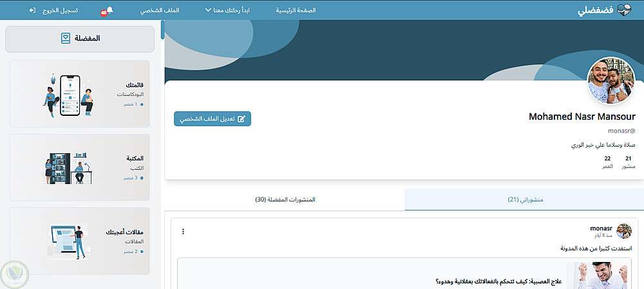Click the منذ 5 أيام timestamp

point(604,236)
